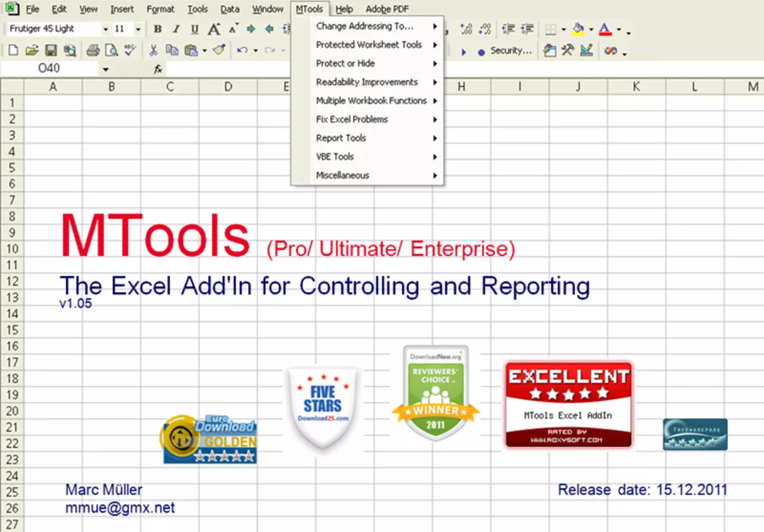
Task: Open the font name dropdown
Action: 105,29
